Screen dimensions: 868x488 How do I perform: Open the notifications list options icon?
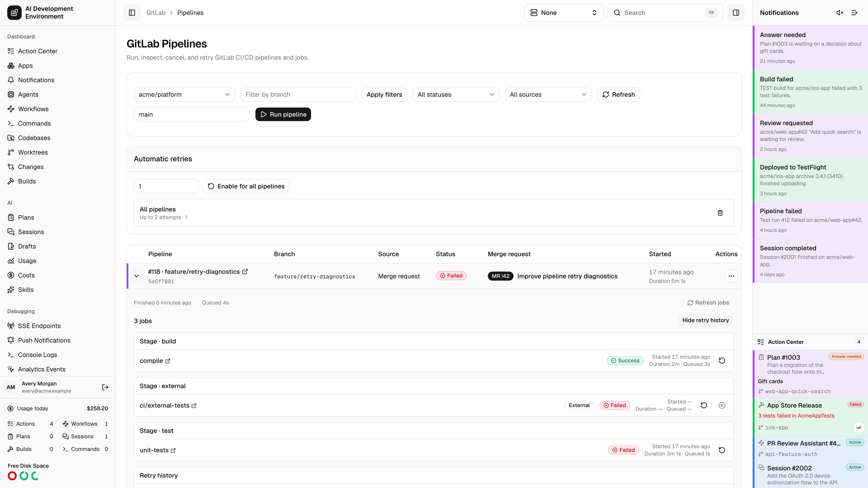(x=854, y=13)
